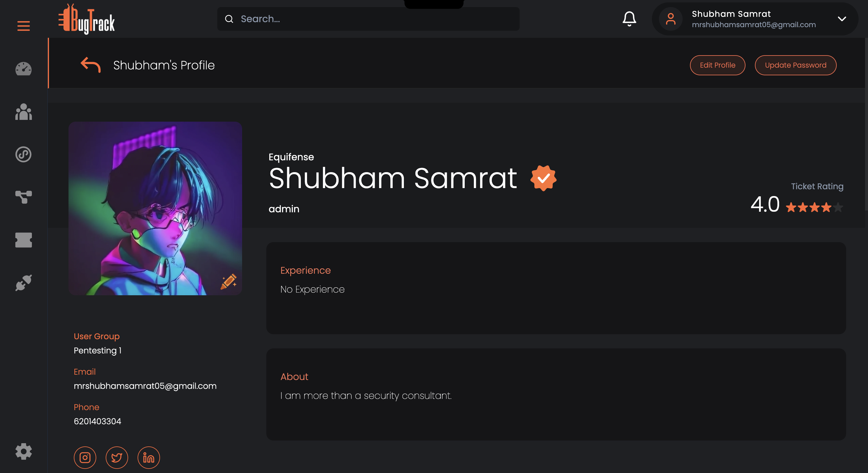Open the Users group sidebar icon
Viewport: 868px width, 473px height.
[x=24, y=112]
